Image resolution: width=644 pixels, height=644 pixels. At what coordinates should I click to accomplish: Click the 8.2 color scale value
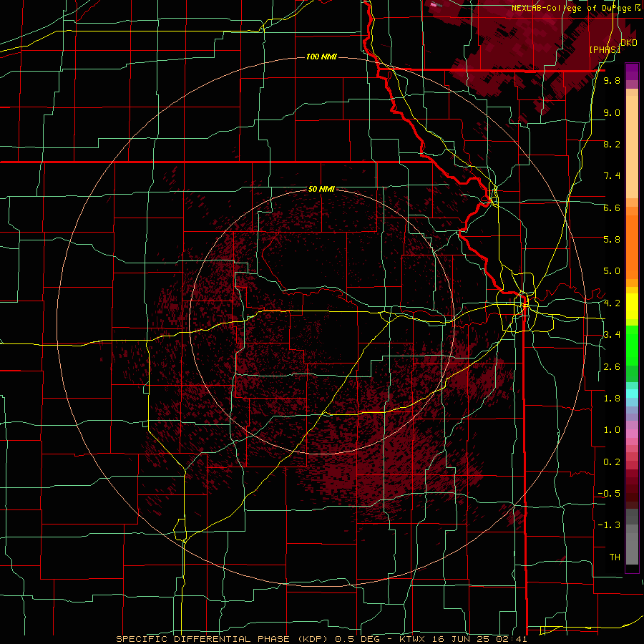(x=612, y=144)
